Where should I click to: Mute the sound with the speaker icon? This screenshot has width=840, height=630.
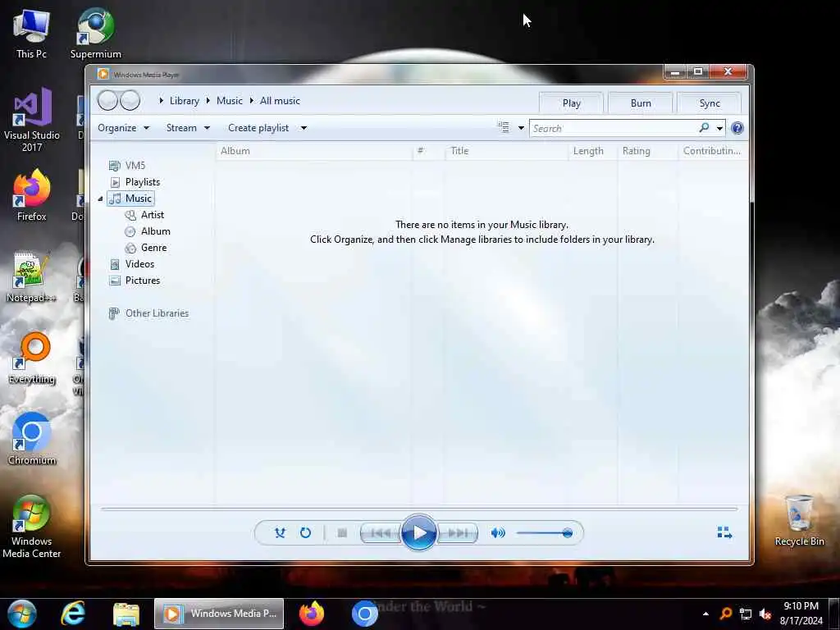tap(498, 532)
